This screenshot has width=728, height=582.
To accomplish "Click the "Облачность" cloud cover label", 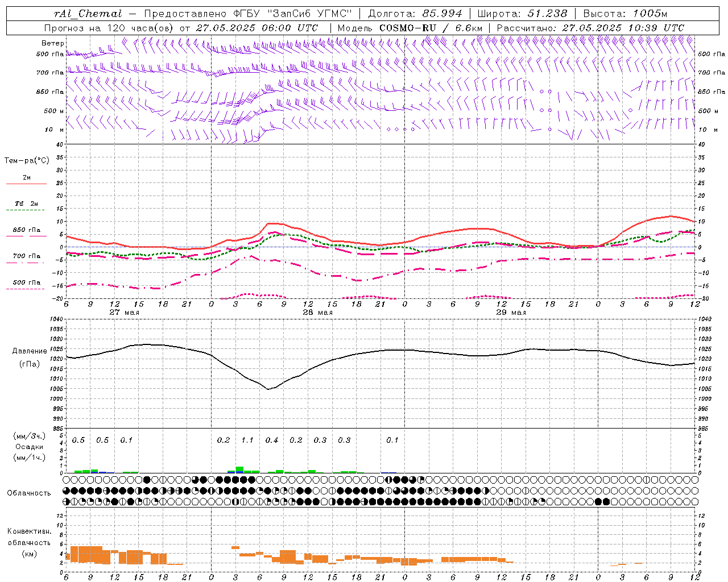I will point(29,493).
